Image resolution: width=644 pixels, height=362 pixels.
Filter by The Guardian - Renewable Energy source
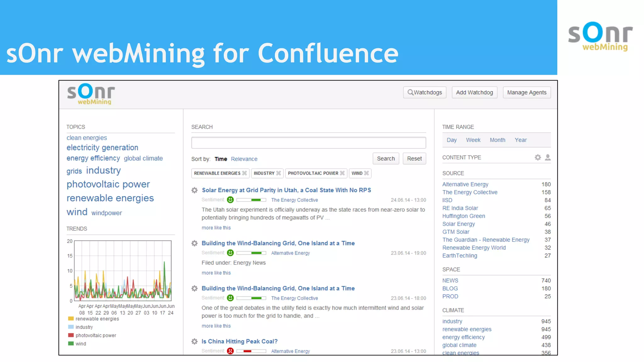tap(486, 240)
